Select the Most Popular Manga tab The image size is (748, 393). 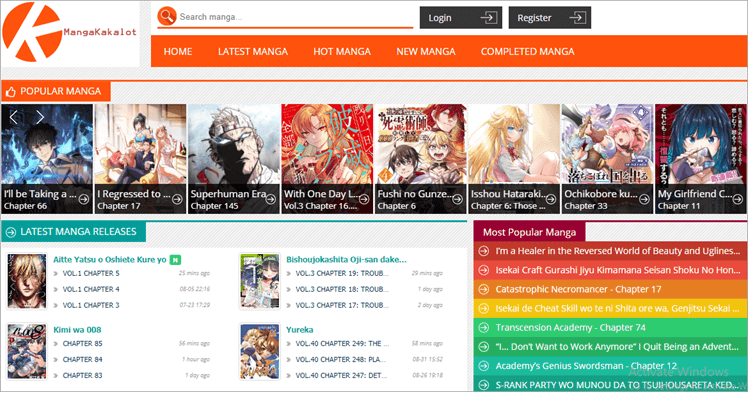tap(530, 232)
